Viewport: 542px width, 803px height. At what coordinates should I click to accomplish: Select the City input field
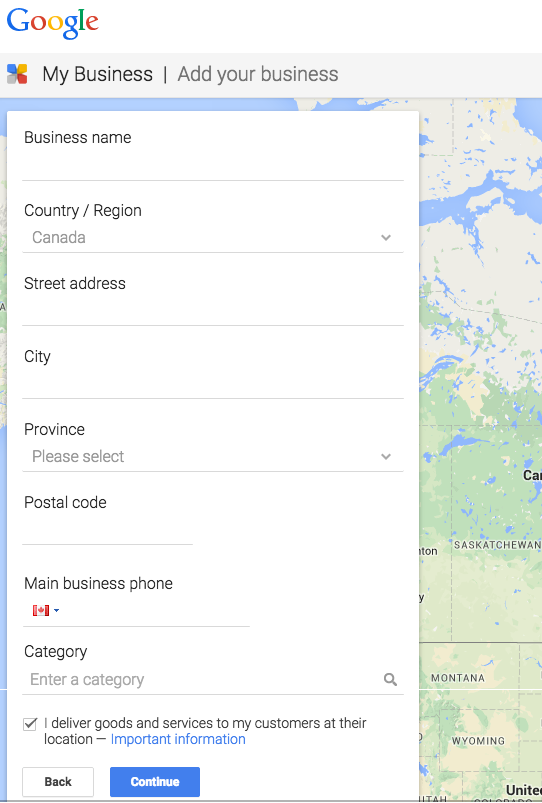(x=213, y=384)
